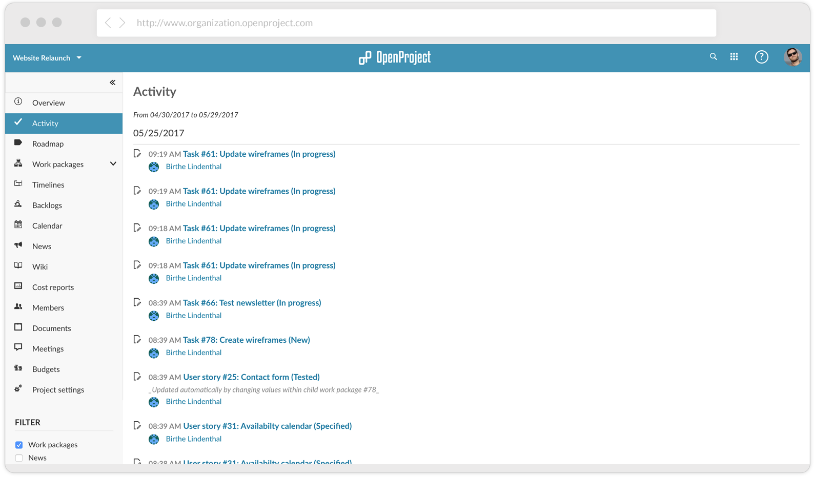Click the Meetings speech bubble icon
The height and width of the screenshot is (485, 814).
pyautogui.click(x=18, y=347)
